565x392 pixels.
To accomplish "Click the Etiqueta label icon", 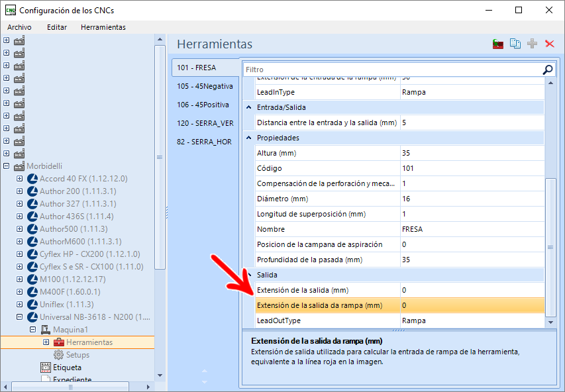I will [46, 367].
